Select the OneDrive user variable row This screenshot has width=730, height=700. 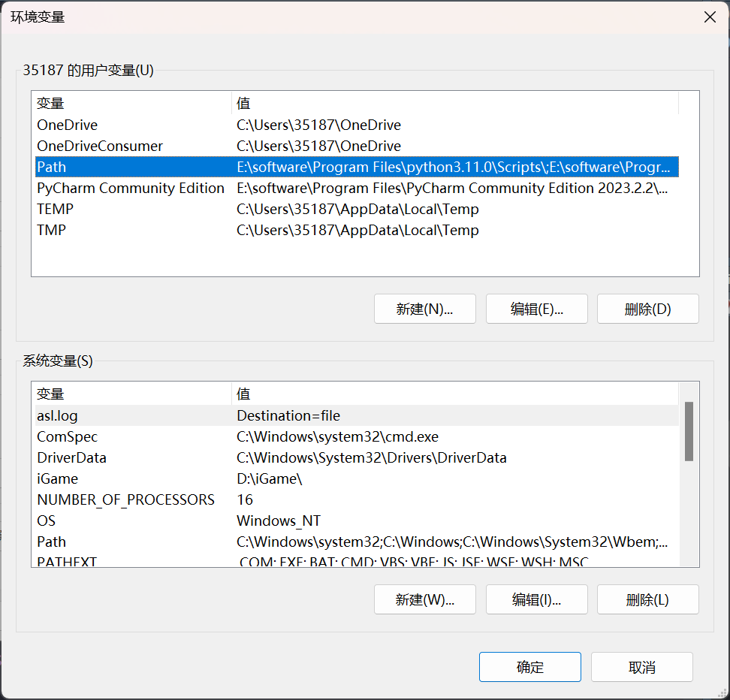(x=357, y=125)
